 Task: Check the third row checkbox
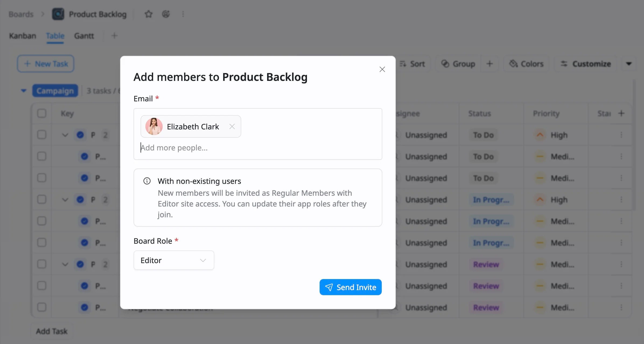click(42, 178)
